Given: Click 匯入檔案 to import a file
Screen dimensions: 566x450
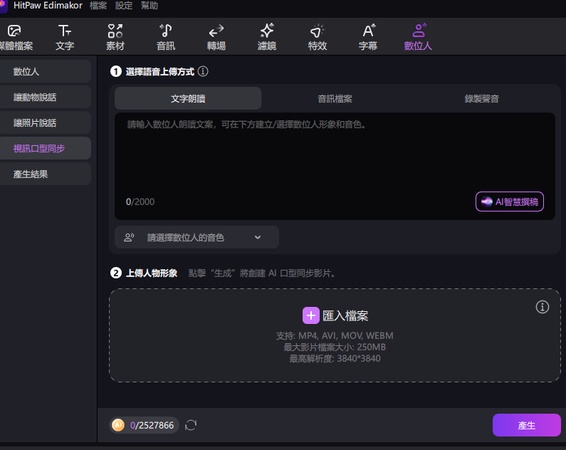Looking at the screenshot, I should coord(335,316).
